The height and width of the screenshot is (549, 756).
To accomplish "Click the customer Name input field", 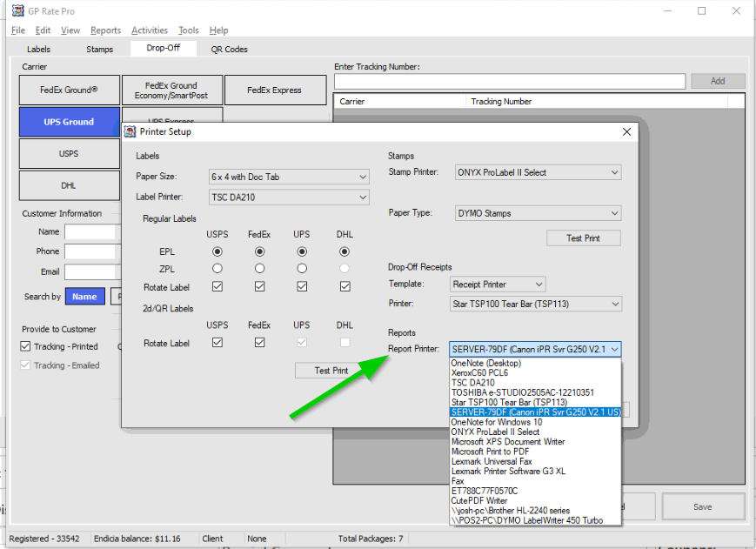I will (92, 231).
